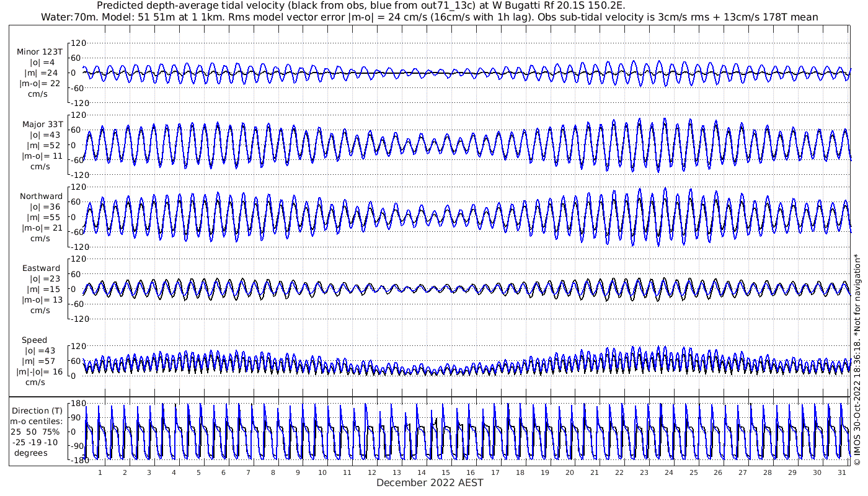Screen dimensions: 868x496
Task: Click the "|m| =55" value
Action: [45, 218]
